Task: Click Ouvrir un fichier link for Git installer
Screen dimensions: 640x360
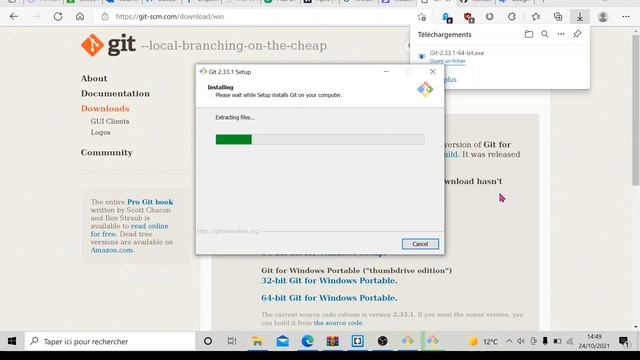Action: pyautogui.click(x=447, y=61)
